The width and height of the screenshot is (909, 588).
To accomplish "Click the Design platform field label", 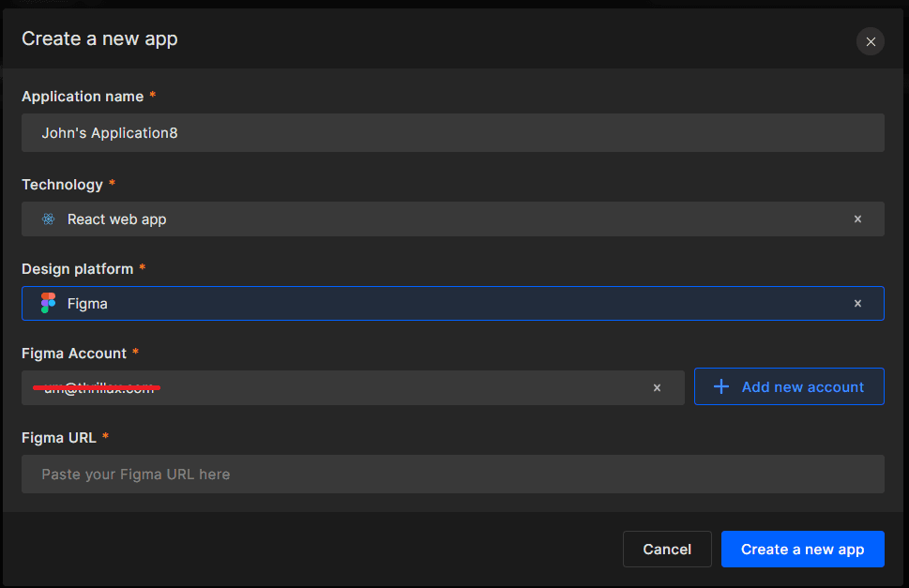I will click(x=77, y=269).
